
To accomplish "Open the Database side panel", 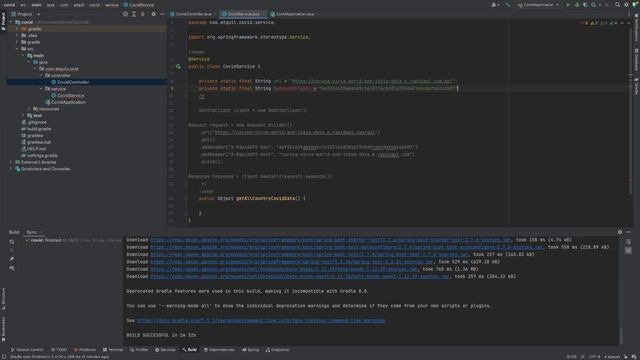I will tap(636, 60).
